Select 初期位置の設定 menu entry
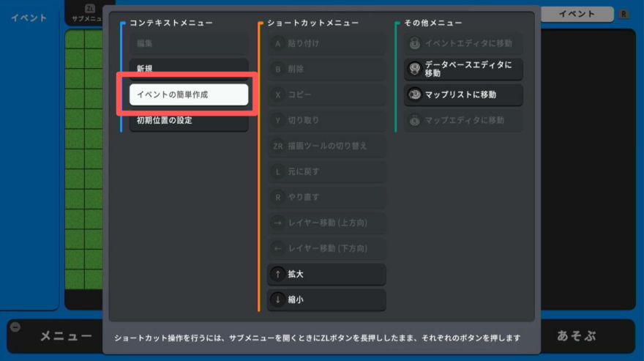This screenshot has height=361, width=644. point(189,121)
